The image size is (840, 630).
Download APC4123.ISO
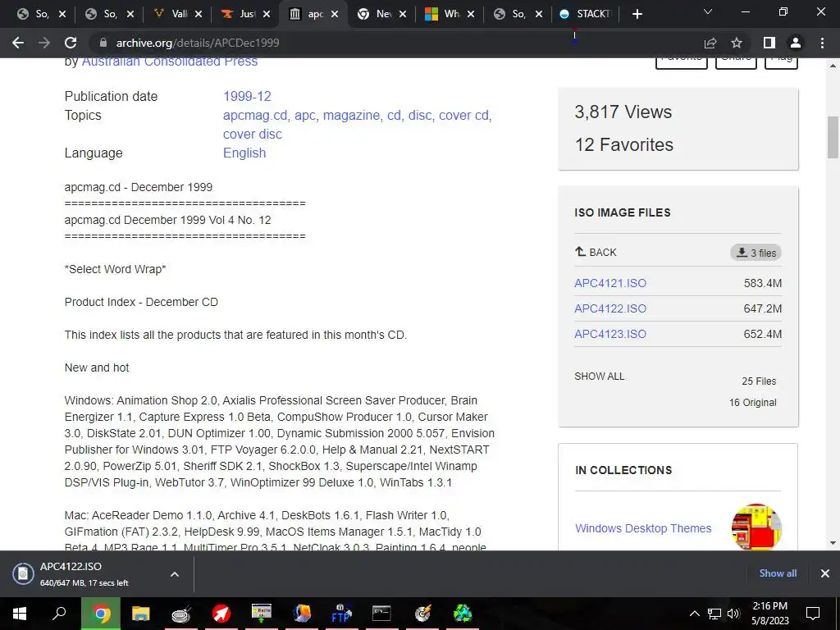coord(610,334)
